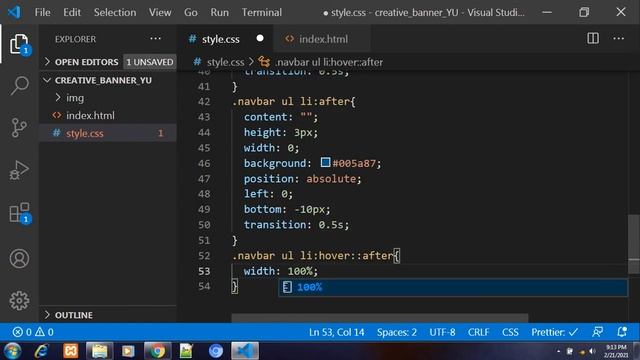640x360 pixels.
Task: Accept the 100% autocomplete suggestion
Action: coord(453,287)
